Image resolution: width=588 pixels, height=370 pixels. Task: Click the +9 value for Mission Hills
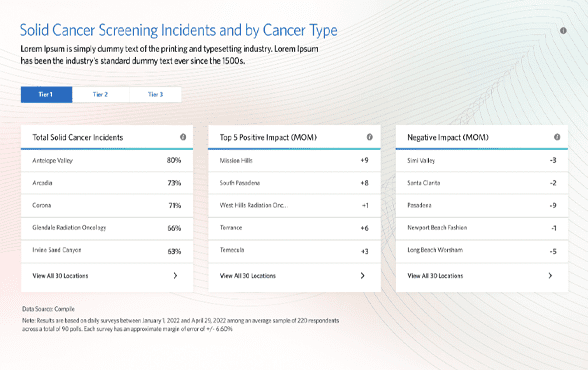pyautogui.click(x=364, y=160)
